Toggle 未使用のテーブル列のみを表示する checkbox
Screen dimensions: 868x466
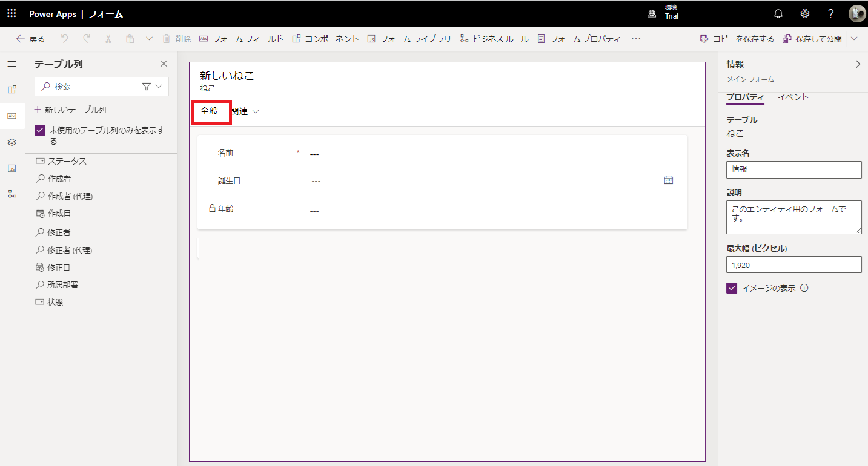tap(40, 130)
